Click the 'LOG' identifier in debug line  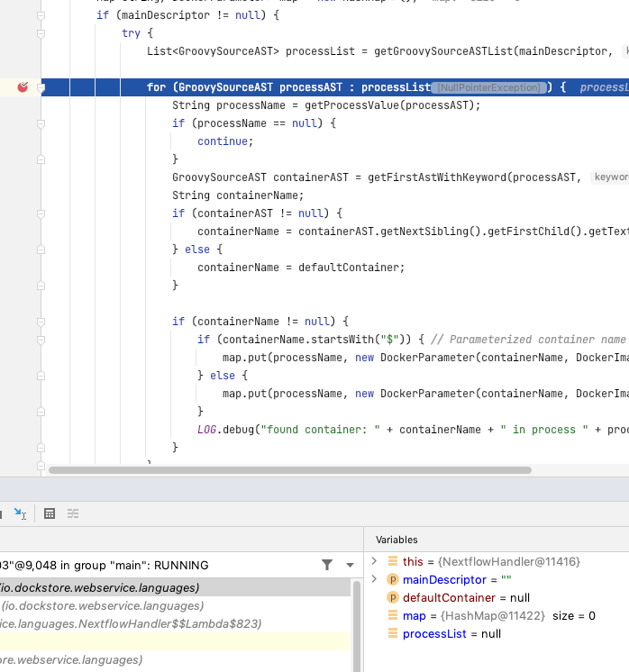coord(206,429)
